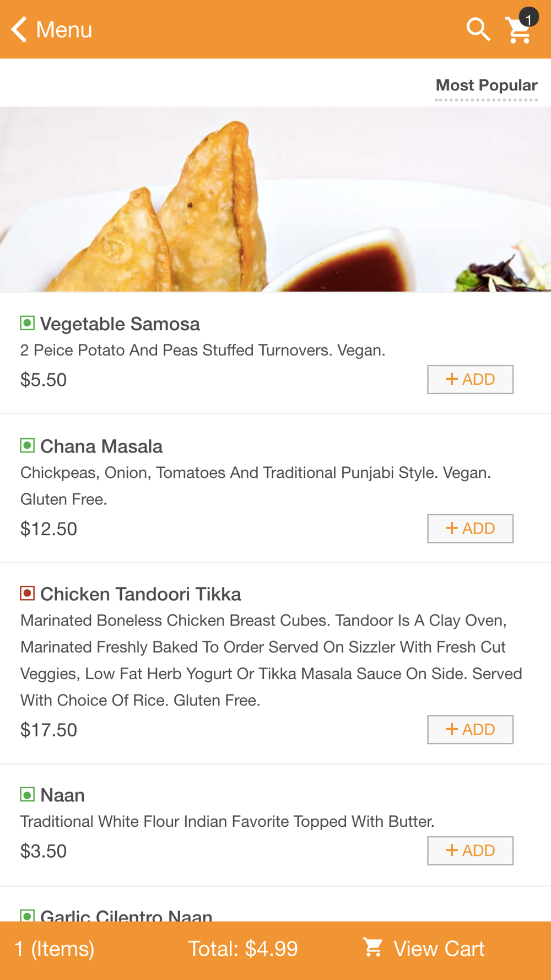The image size is (551, 980).
Task: Add Naan to the cart
Action: 470,850
